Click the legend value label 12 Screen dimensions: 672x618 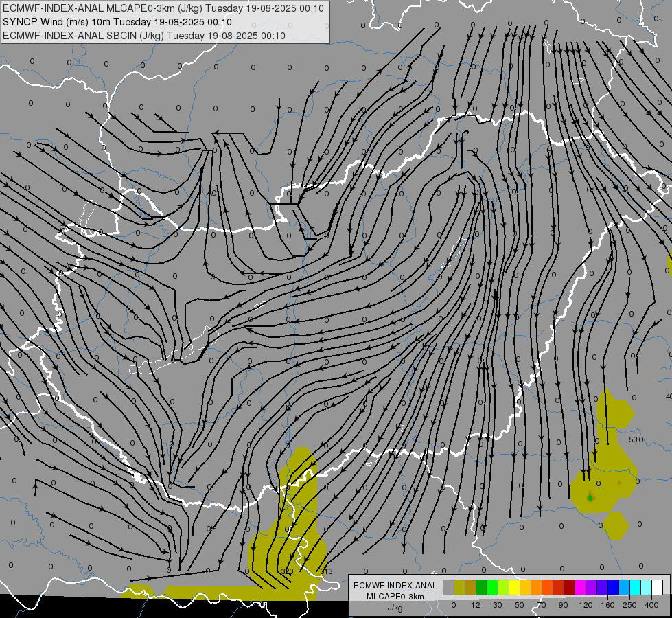(x=476, y=605)
